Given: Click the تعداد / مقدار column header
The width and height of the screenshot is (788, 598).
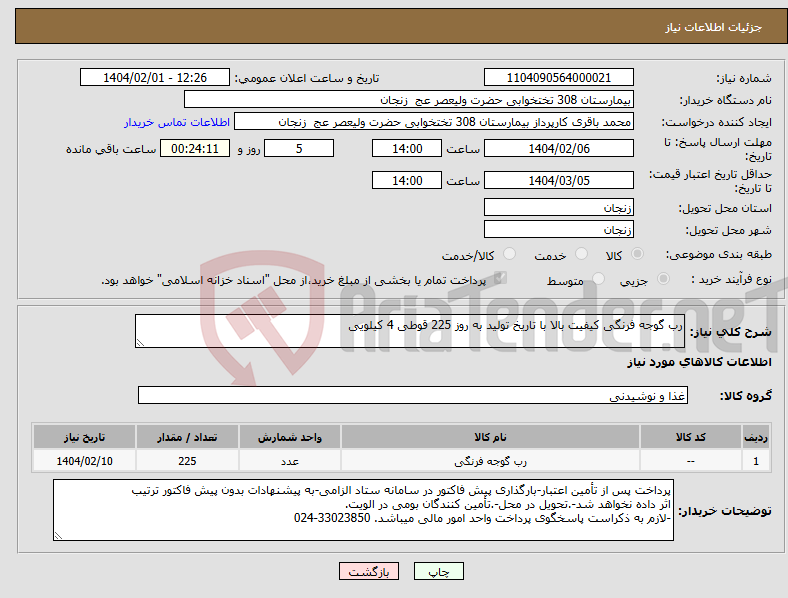Looking at the screenshot, I should (x=187, y=437).
